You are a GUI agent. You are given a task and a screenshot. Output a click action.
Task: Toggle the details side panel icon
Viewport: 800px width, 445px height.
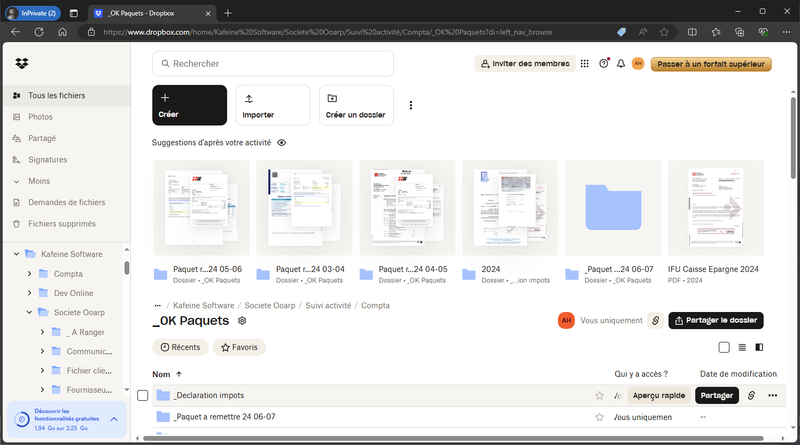pos(759,348)
